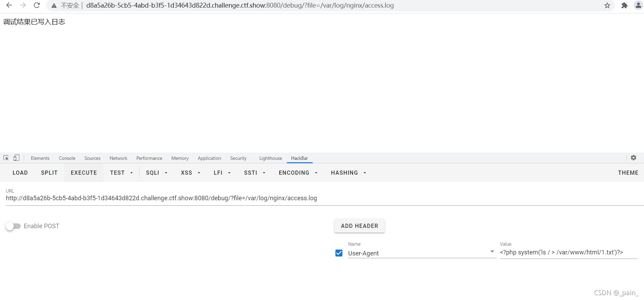644x300 pixels.
Task: Open the user profile avatar
Action: coord(638,6)
